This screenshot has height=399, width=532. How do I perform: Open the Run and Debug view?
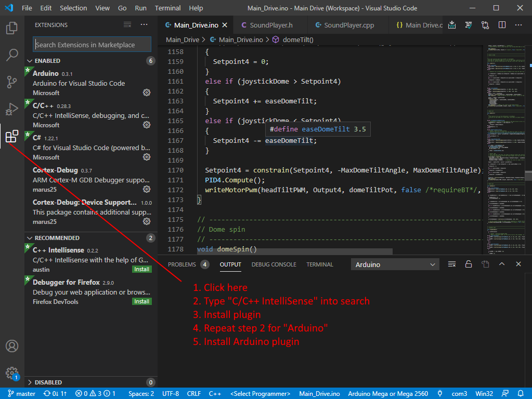coord(12,109)
